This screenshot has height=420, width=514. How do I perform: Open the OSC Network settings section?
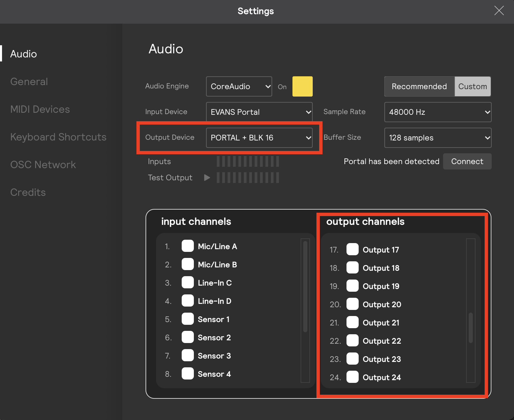coord(43,165)
